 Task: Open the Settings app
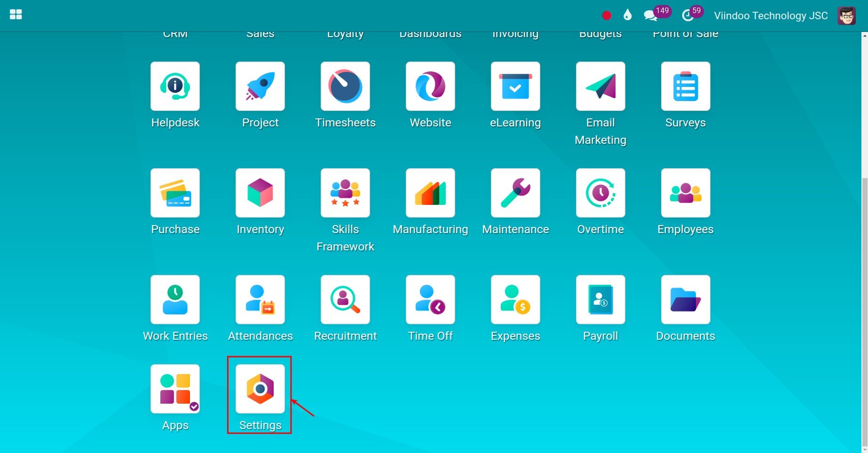point(260,389)
